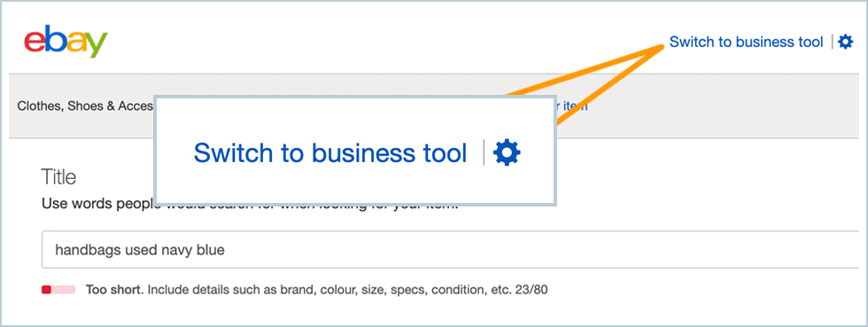Click the Title section heading
868x327 pixels.
click(58, 177)
